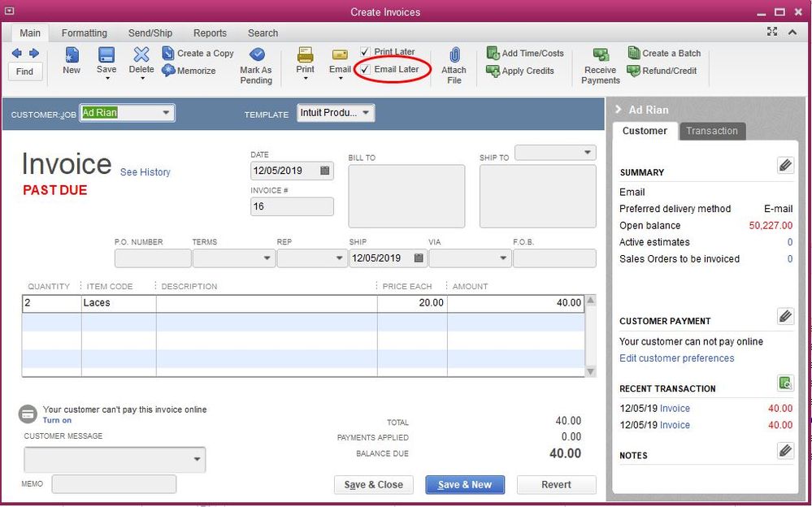Toggle the Email Later checkbox

tap(365, 69)
